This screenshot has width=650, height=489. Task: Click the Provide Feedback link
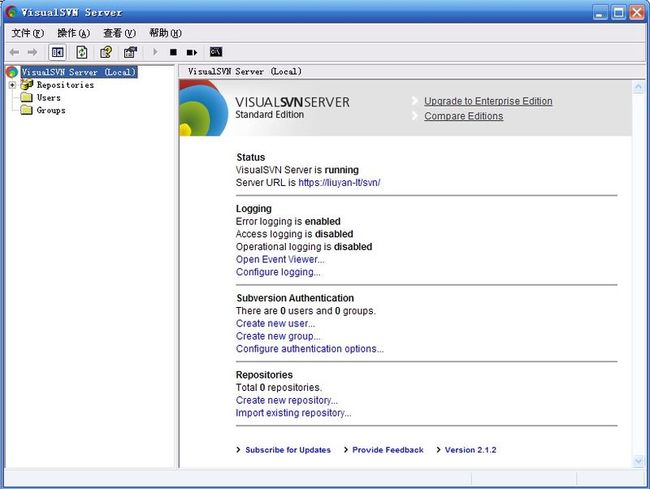click(388, 450)
